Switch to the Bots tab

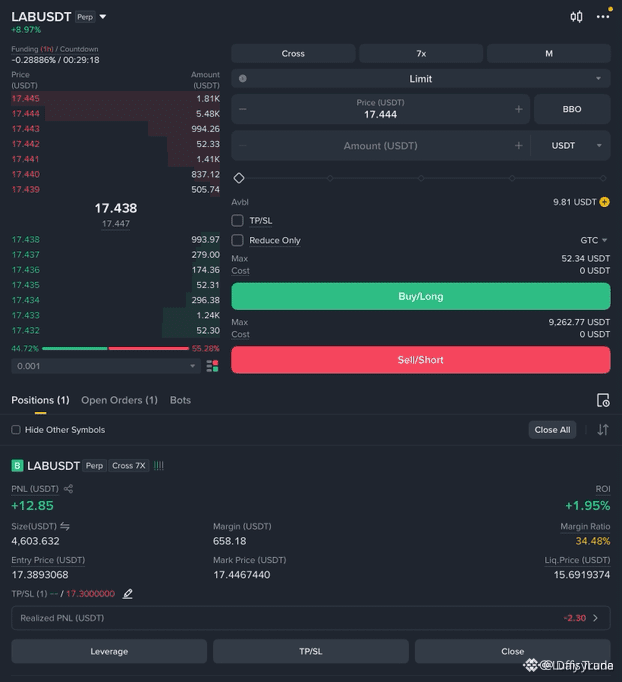tap(180, 400)
